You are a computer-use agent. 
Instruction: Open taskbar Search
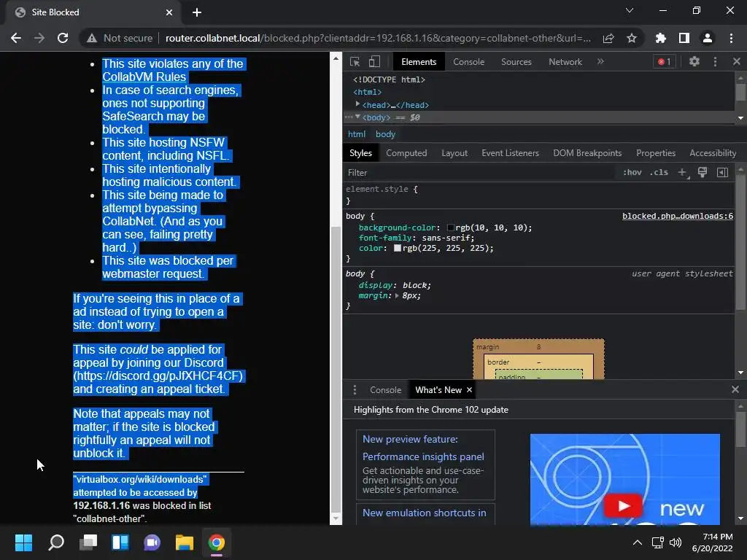pyautogui.click(x=56, y=542)
